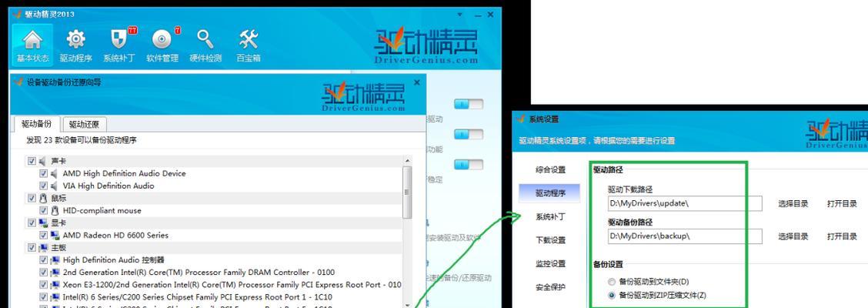Image resolution: width=868 pixels, height=308 pixels.
Task: Toggle the first blue switch in main window
Action: pyautogui.click(x=469, y=104)
